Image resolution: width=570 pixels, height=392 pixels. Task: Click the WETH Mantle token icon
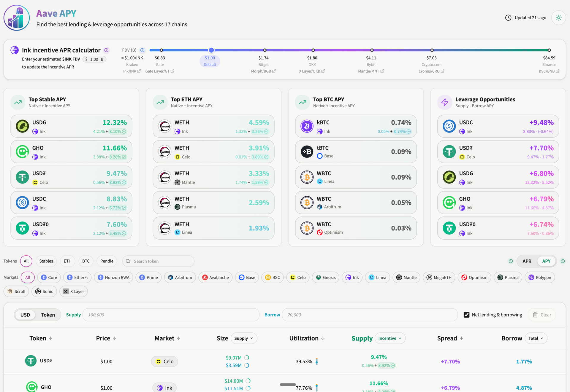coord(164,177)
